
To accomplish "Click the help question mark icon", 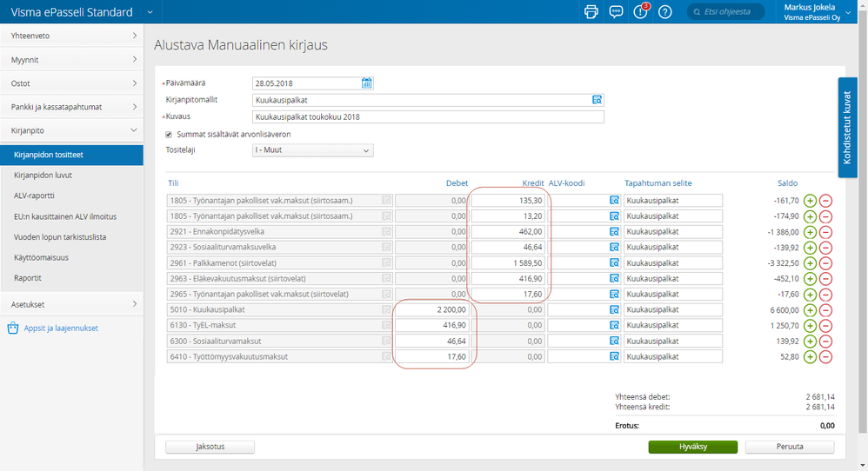I will (665, 12).
